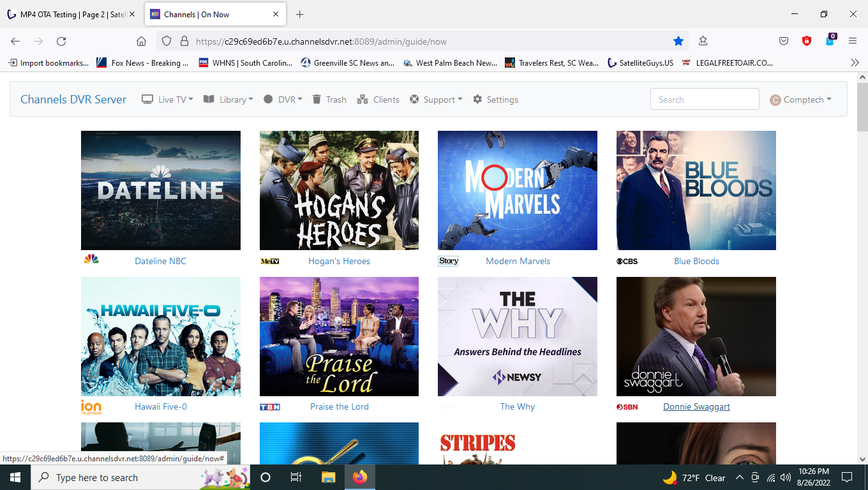Click the blue bookmark star icon
The height and width of the screenshot is (490, 868).
point(678,41)
